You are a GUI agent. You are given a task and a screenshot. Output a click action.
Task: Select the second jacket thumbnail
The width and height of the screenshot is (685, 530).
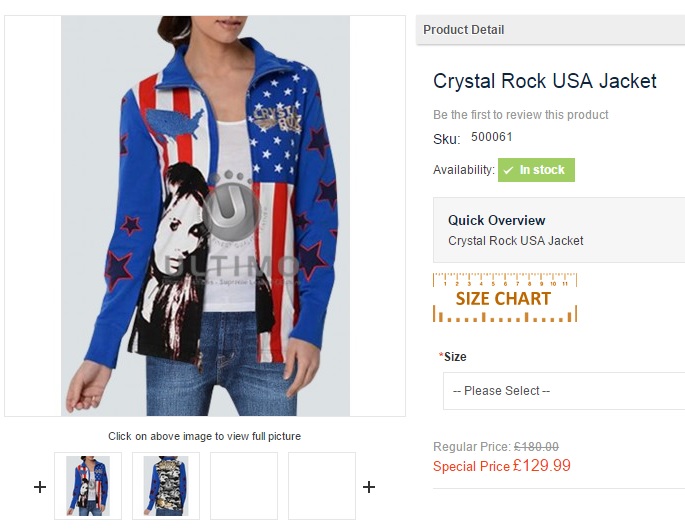coord(166,486)
